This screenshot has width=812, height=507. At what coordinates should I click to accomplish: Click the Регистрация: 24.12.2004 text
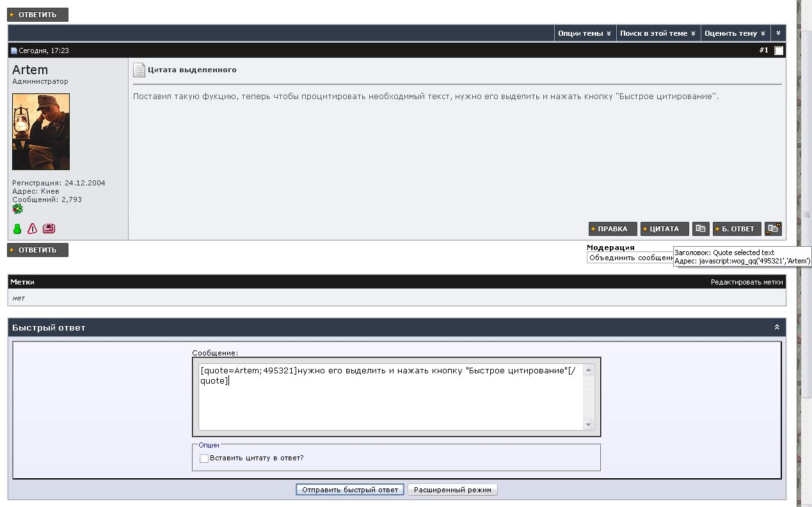(x=59, y=183)
